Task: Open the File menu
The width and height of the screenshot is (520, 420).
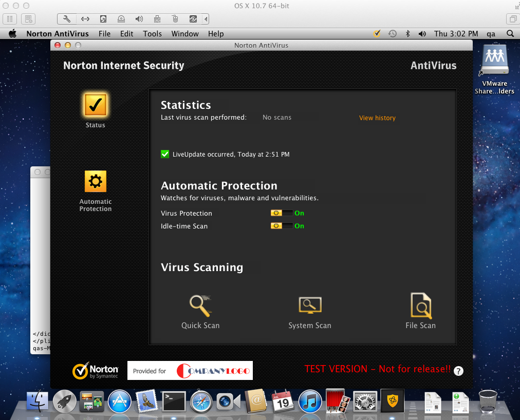Action: pos(104,34)
